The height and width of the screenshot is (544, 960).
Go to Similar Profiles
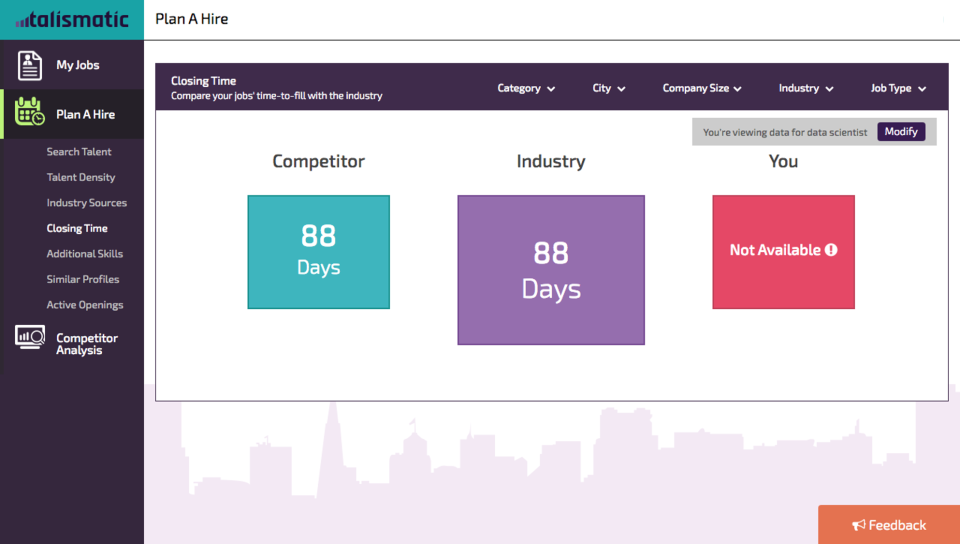(x=83, y=279)
